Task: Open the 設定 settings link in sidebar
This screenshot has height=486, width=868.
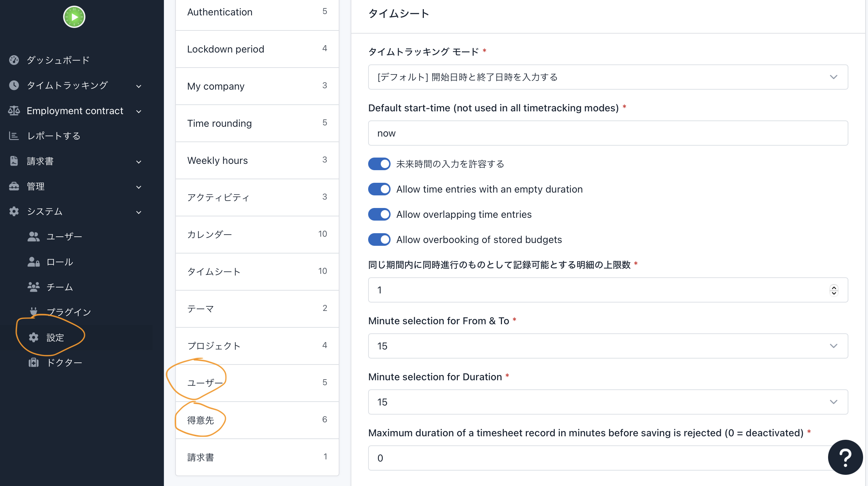Action: click(55, 338)
